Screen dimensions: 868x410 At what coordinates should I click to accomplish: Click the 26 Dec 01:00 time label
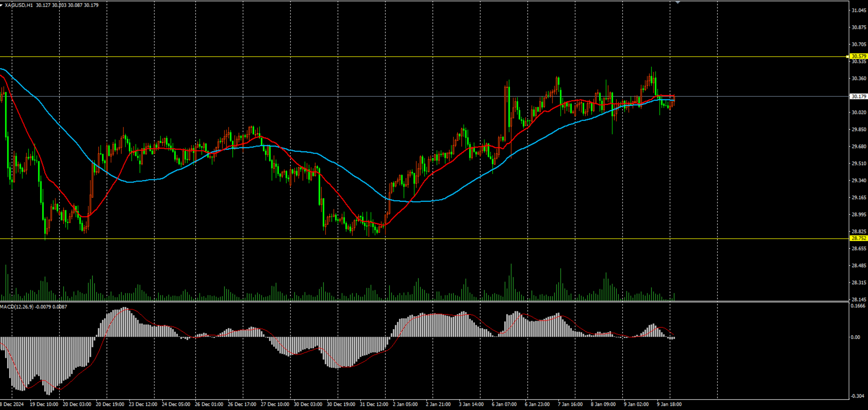[209, 405]
